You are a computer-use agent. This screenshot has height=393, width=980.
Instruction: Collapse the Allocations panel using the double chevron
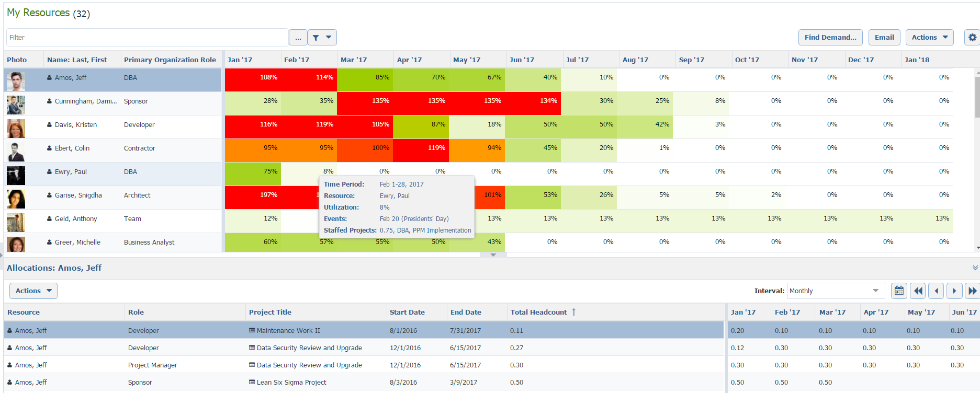coord(975,268)
